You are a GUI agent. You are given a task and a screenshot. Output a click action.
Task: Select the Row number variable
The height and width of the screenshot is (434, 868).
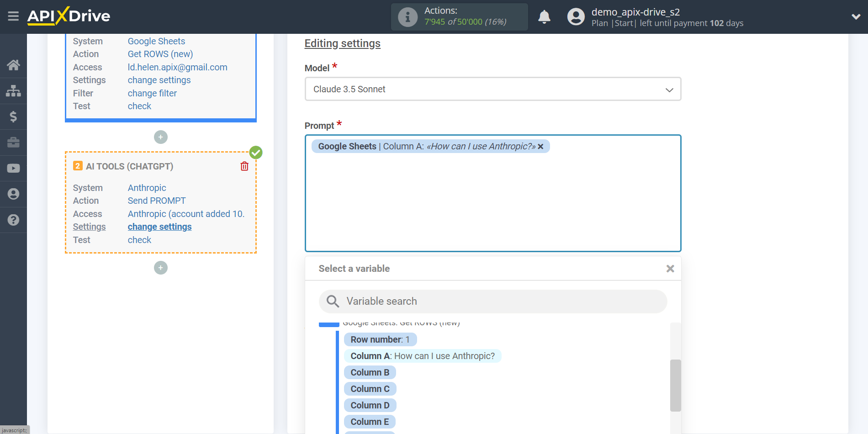tap(380, 339)
